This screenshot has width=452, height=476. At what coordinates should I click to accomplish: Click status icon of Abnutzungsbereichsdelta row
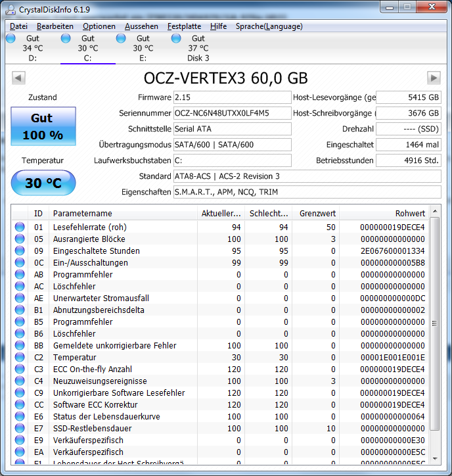pyautogui.click(x=20, y=310)
